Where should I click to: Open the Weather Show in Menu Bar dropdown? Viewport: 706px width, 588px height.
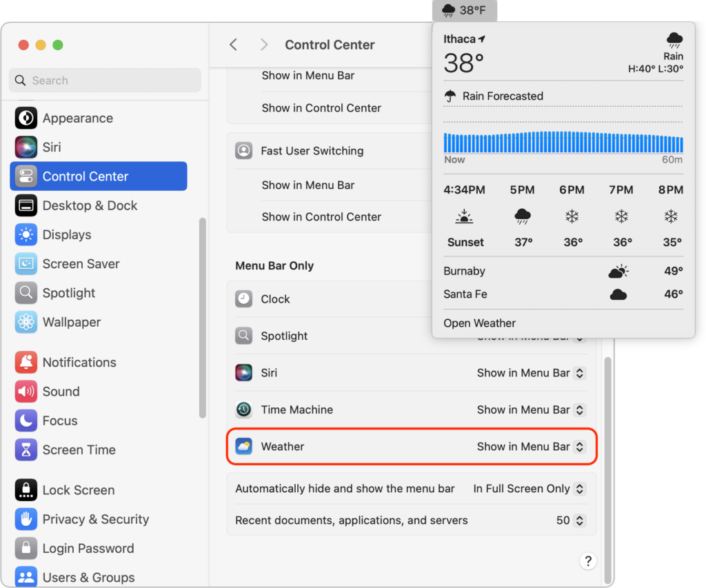(531, 447)
